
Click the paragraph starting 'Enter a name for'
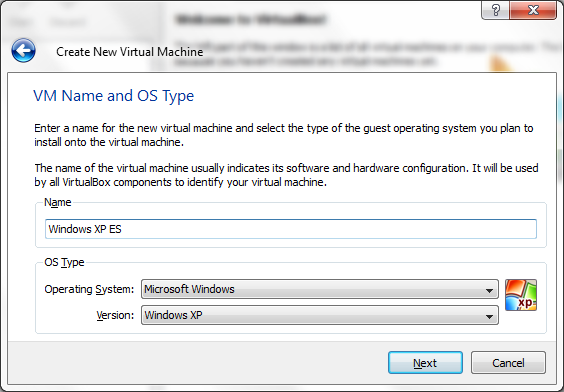click(x=284, y=135)
